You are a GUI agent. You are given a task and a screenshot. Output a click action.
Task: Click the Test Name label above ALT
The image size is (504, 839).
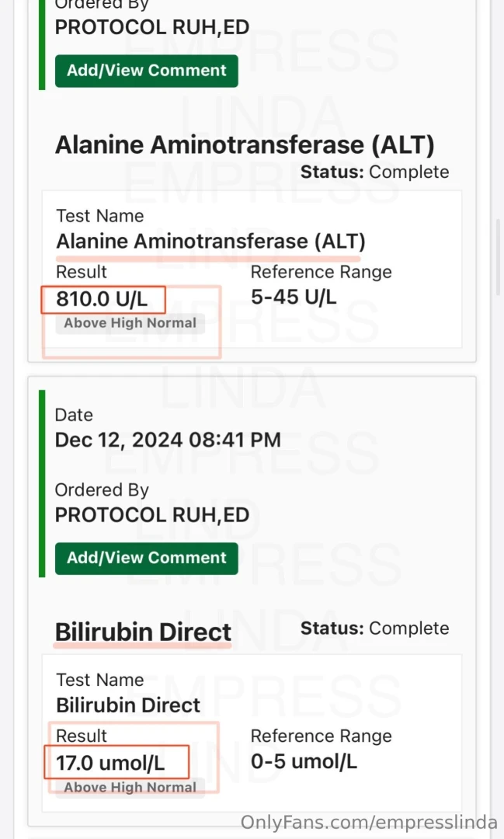coord(99,216)
